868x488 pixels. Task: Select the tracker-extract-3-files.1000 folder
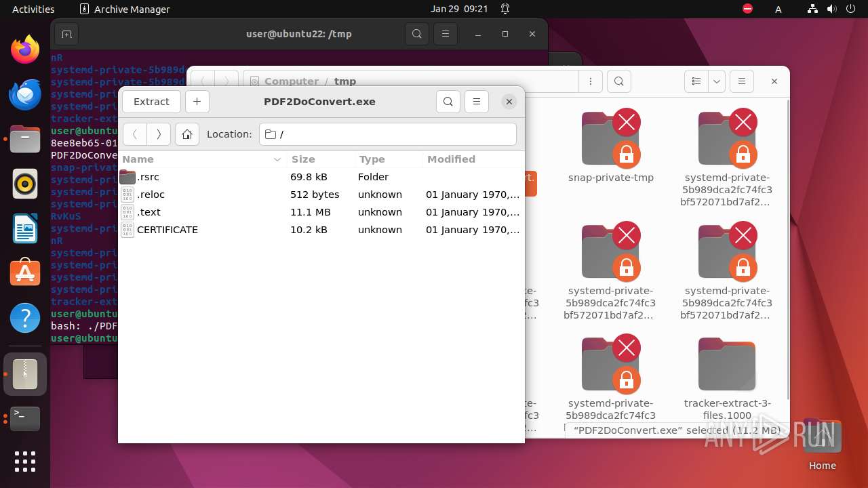728,380
